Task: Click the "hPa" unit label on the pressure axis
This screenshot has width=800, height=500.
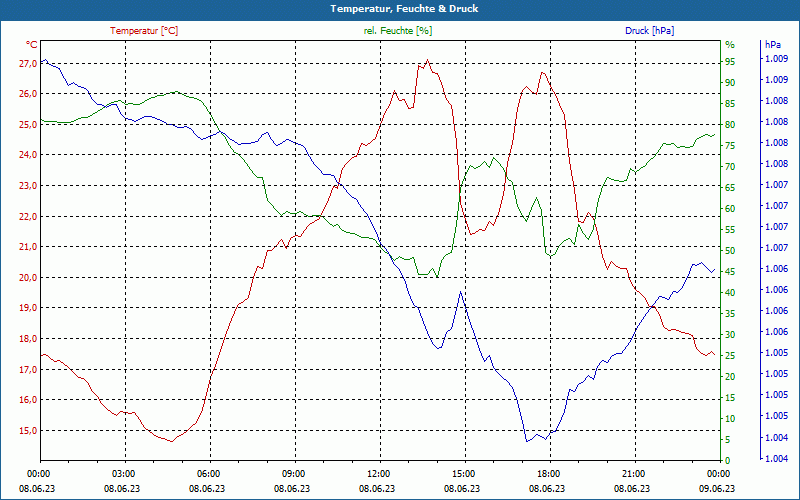Action: [x=773, y=45]
